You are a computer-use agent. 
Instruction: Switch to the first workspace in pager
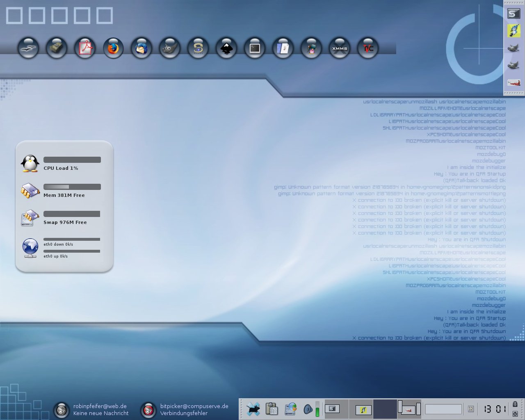pos(337,409)
